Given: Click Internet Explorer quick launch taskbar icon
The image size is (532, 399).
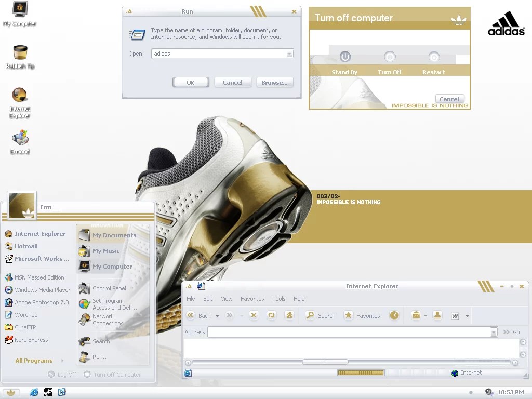Looking at the screenshot, I should (x=34, y=392).
